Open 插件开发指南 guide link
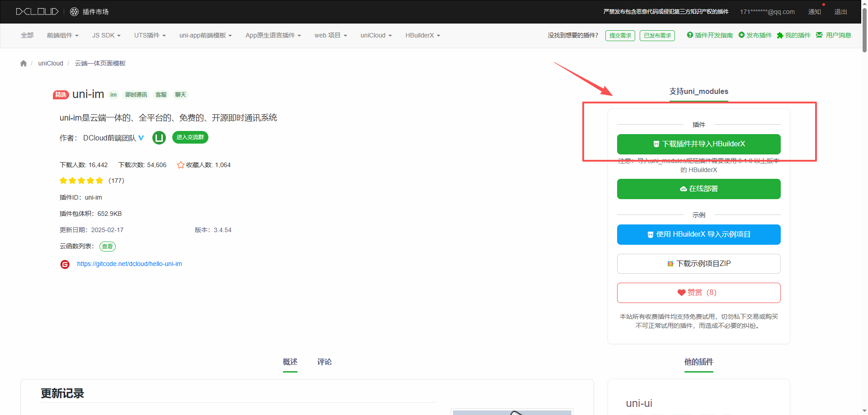Viewport: 868px width, 415px height. 710,35
